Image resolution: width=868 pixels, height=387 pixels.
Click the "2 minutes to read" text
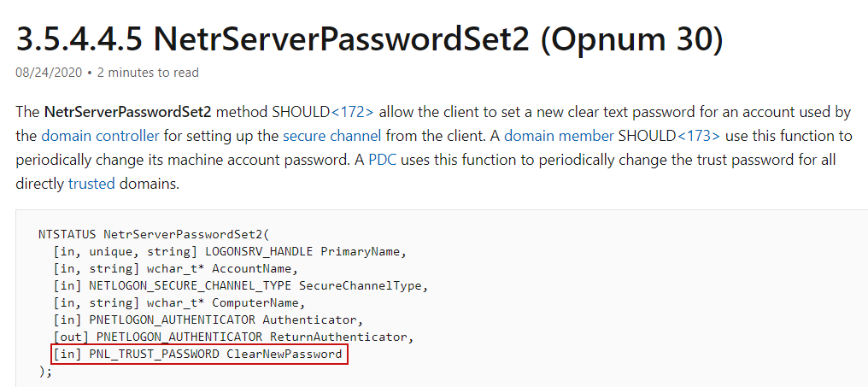[x=148, y=73]
